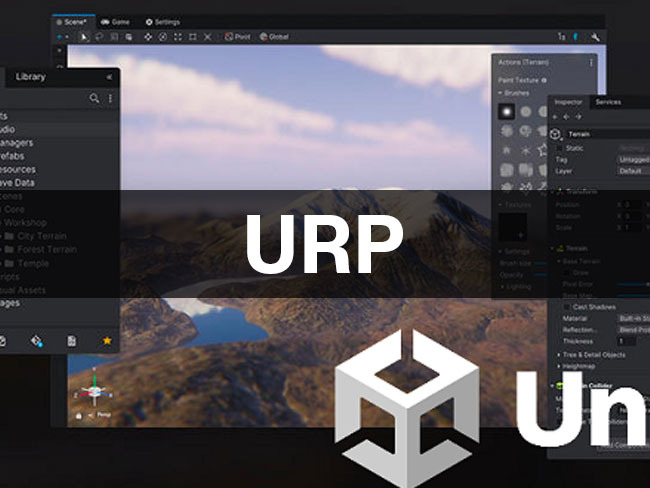Open the Paint Texture dropdown

(522, 80)
